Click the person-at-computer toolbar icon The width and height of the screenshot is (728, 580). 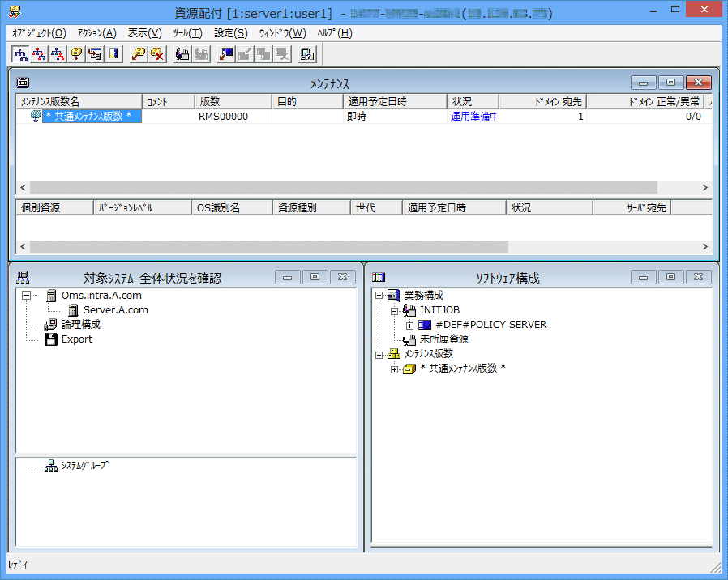click(183, 54)
